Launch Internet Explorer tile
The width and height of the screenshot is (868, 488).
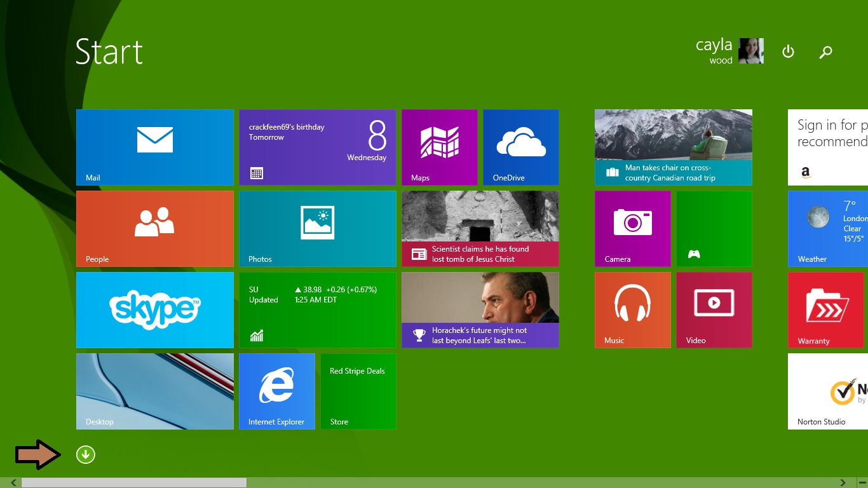277,391
